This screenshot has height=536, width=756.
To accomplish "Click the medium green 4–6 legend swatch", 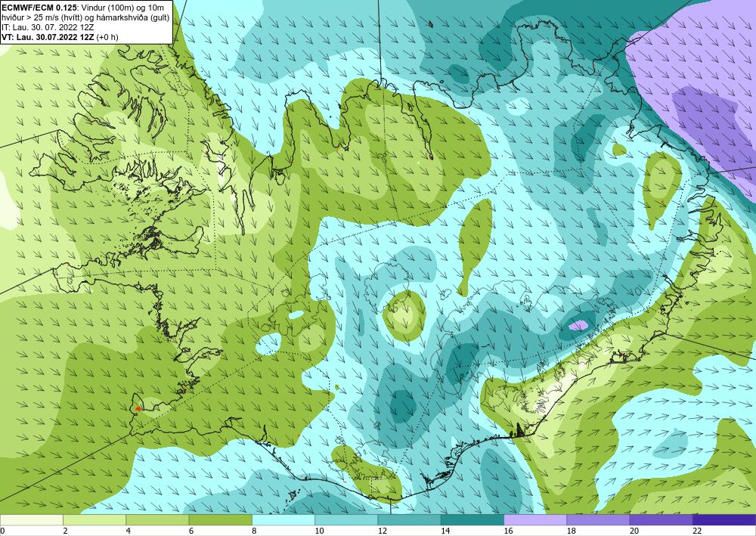I will [x=157, y=520].
